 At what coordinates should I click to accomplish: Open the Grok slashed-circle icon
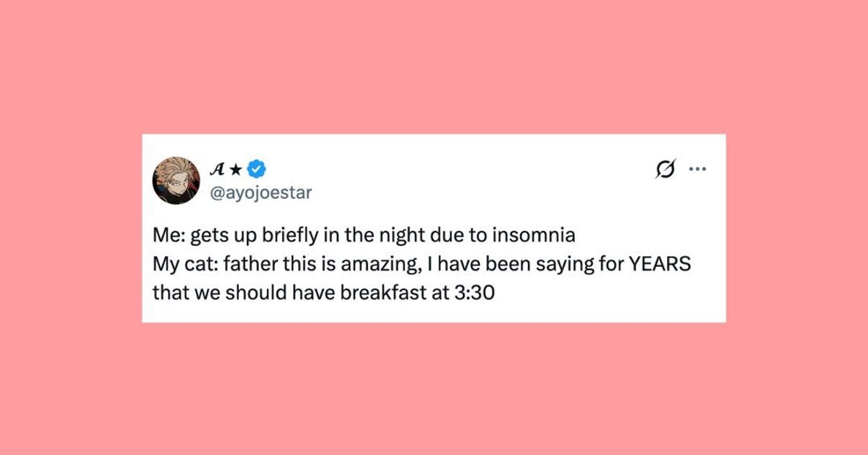pyautogui.click(x=663, y=171)
